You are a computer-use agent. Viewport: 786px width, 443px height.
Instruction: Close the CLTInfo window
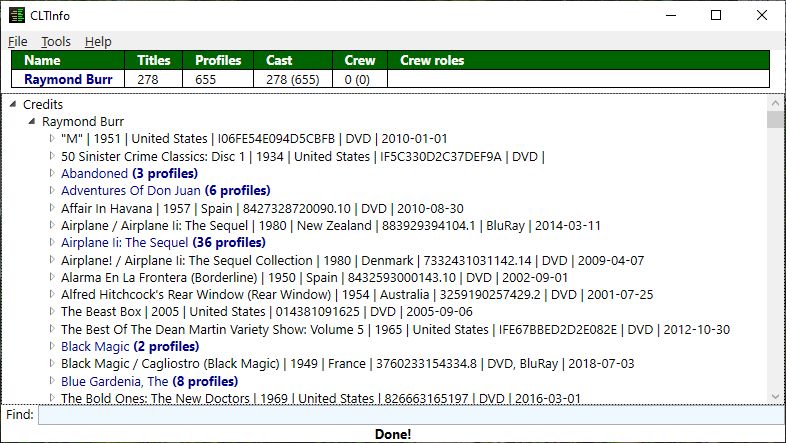[762, 16]
